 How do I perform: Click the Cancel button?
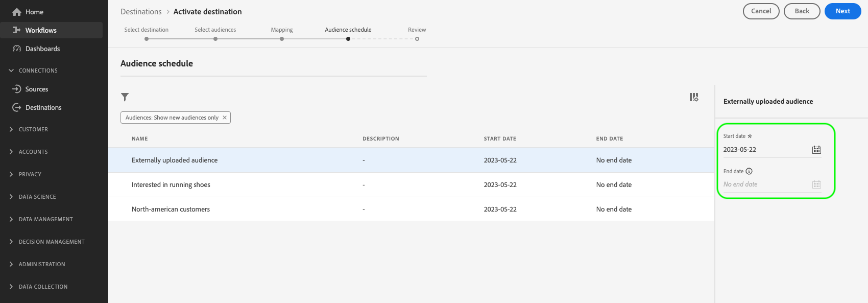(761, 11)
